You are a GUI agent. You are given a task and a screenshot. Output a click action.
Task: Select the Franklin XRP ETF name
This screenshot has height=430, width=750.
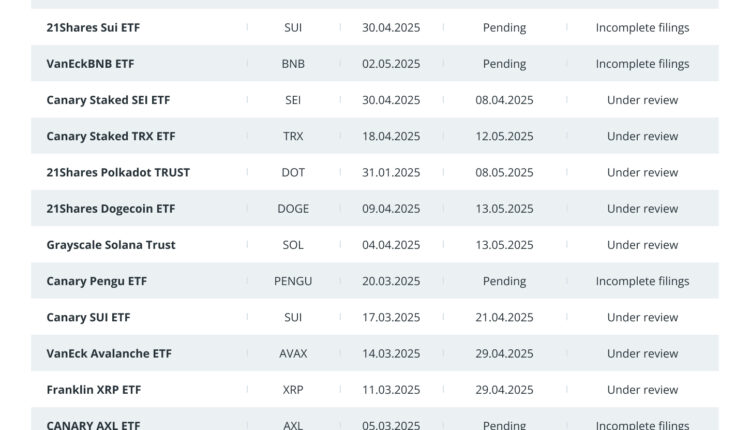(x=93, y=390)
